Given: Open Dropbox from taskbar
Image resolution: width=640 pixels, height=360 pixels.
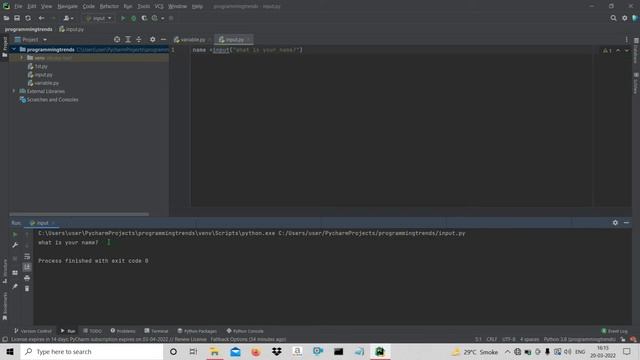Looking at the screenshot, I should click(x=277, y=351).
